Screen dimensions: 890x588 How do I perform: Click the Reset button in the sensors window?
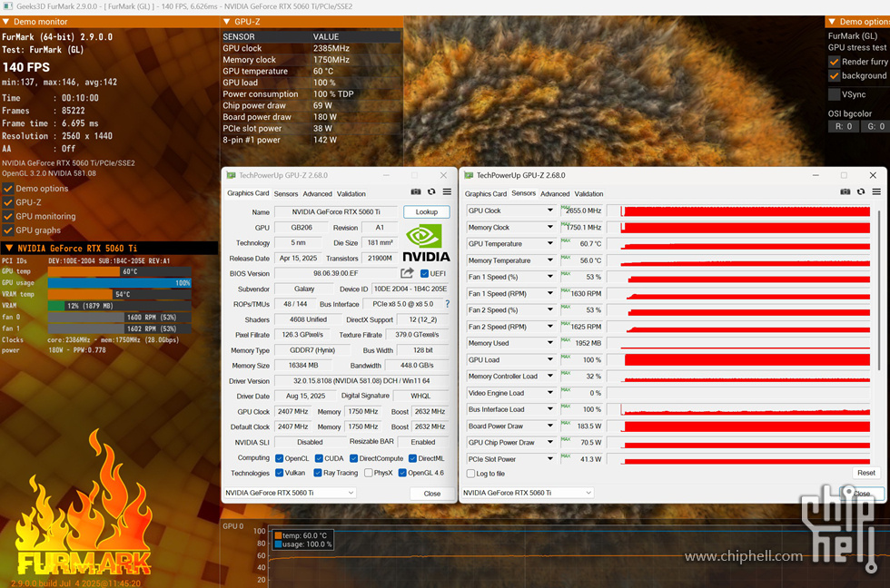[x=866, y=473]
